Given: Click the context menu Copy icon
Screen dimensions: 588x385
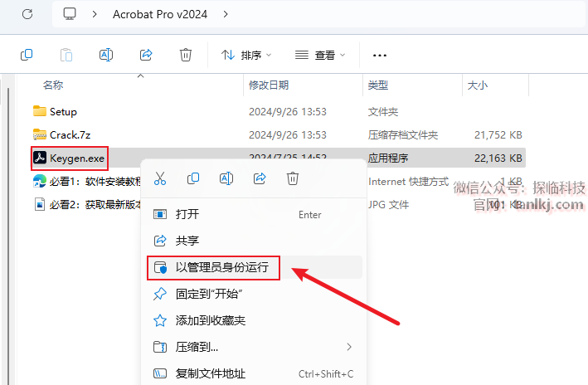Looking at the screenshot, I should [193, 178].
